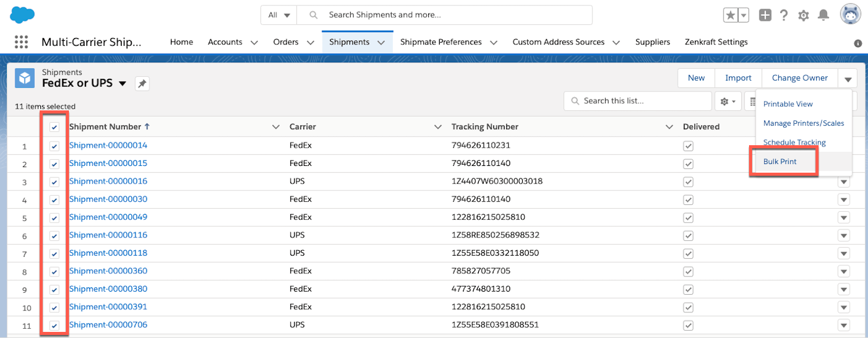Viewport: 868px width, 338px height.
Task: Open the Help question mark icon
Action: (x=784, y=15)
